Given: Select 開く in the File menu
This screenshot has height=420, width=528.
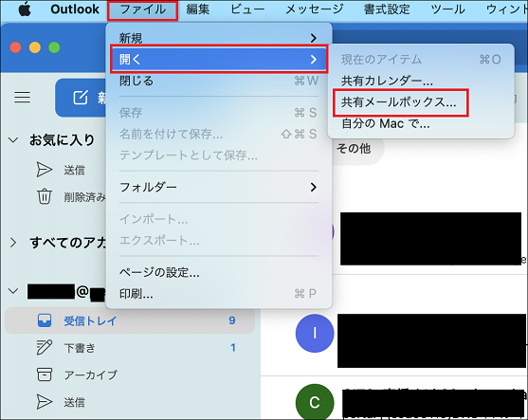Looking at the screenshot, I should pos(219,60).
